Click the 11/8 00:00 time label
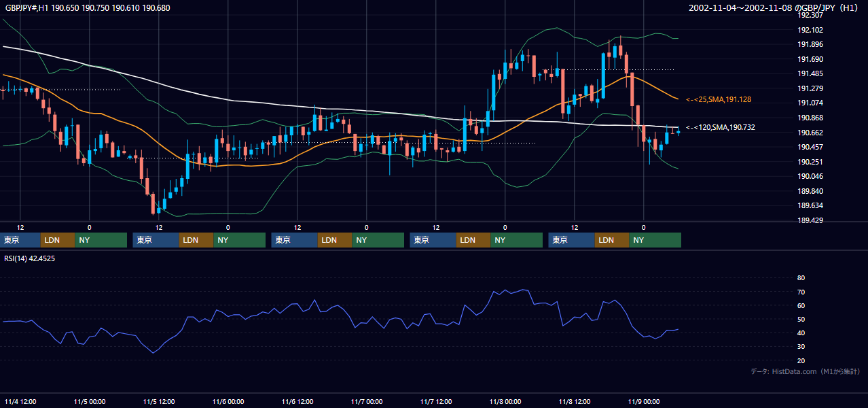868x408 pixels. (x=505, y=402)
